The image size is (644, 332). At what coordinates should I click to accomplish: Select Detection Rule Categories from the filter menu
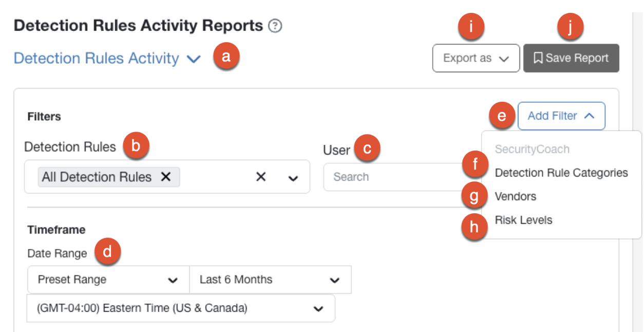click(561, 173)
